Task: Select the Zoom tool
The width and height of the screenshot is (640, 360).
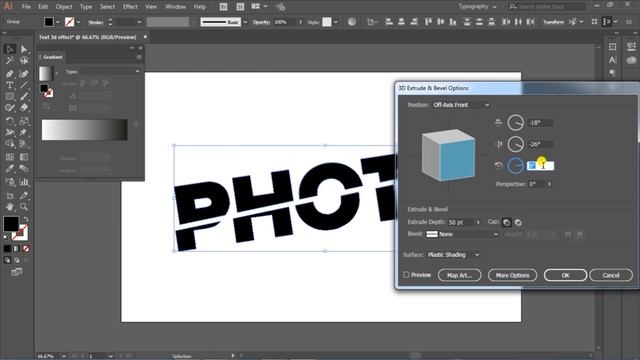Action: point(24,207)
